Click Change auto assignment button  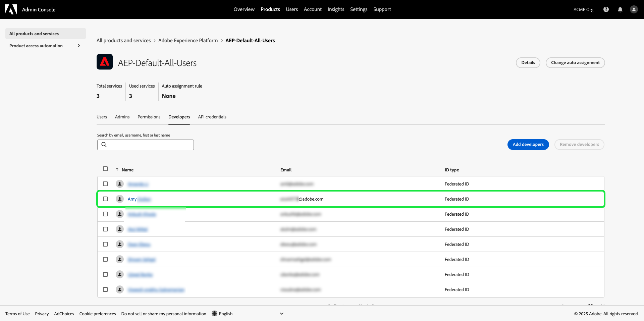point(575,63)
